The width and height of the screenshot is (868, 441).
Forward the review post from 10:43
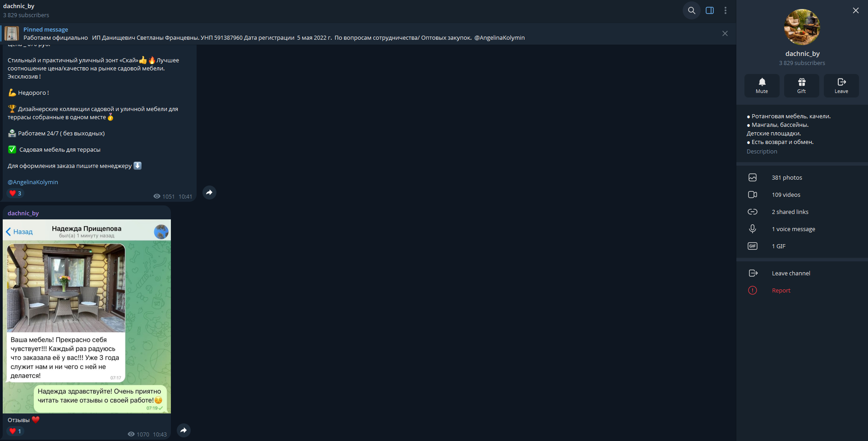(184, 430)
